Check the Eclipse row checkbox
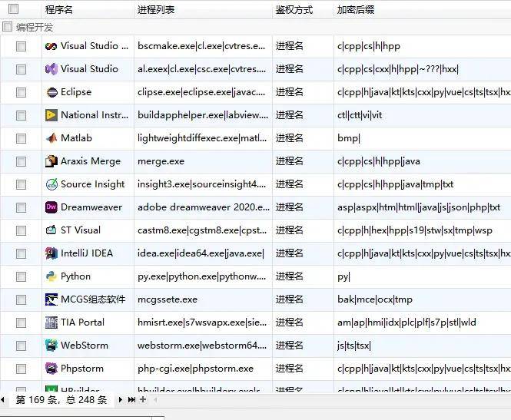This screenshot has height=420, width=511. [x=22, y=92]
